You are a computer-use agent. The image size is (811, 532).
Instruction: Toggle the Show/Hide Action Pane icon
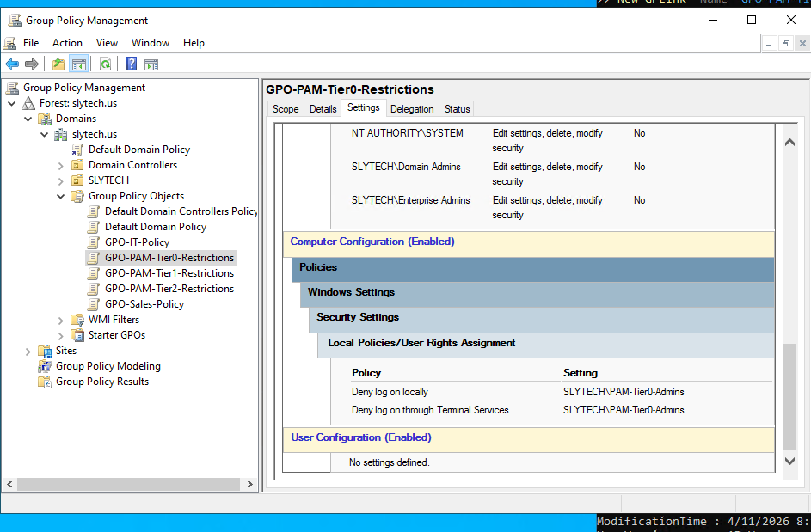click(x=153, y=64)
